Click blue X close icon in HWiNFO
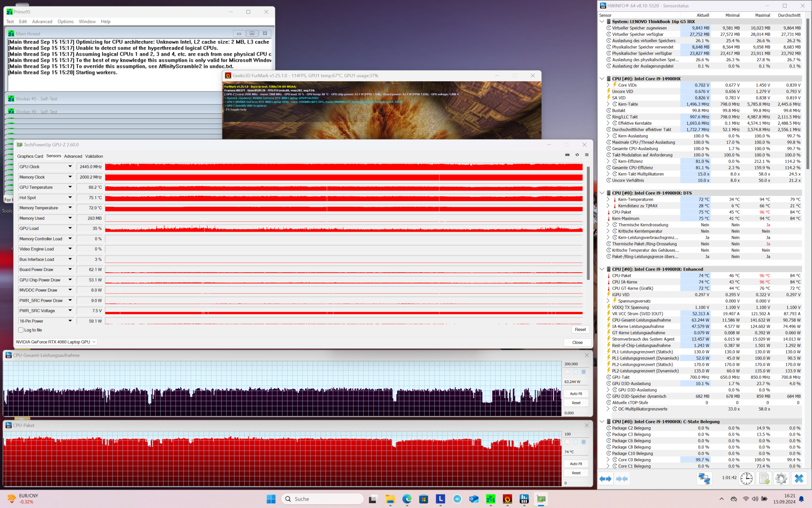This screenshot has height=508, width=812. pyautogui.click(x=798, y=478)
